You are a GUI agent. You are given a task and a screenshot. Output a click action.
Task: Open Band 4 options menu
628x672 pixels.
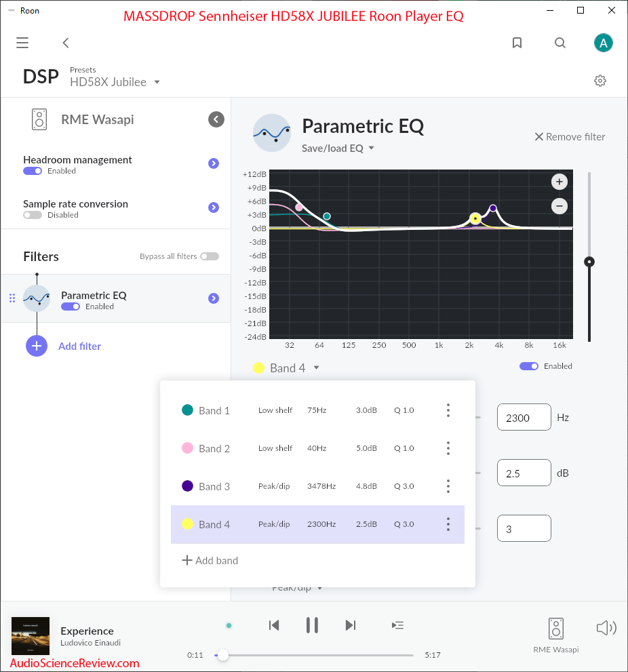click(x=448, y=524)
